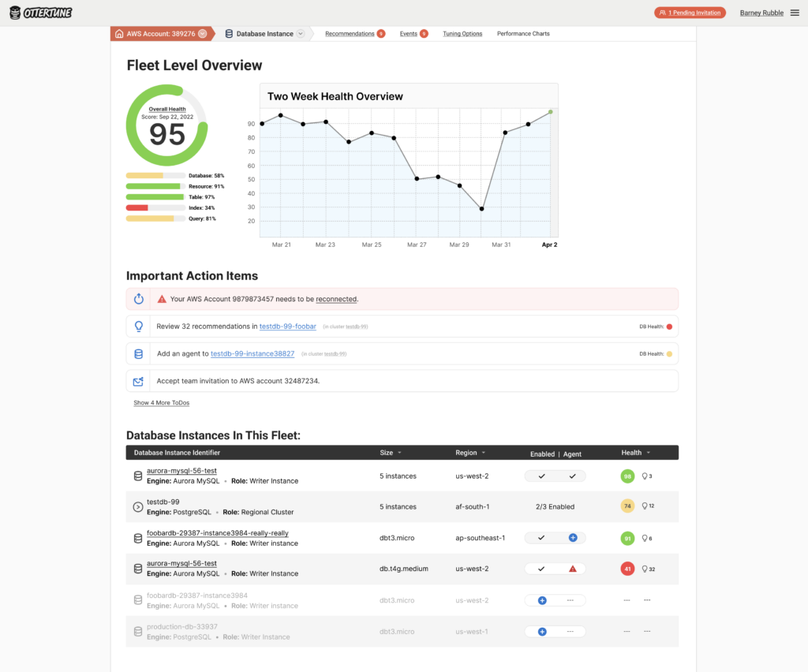
Task: Open the Tuning Options tab
Action: [x=462, y=34]
